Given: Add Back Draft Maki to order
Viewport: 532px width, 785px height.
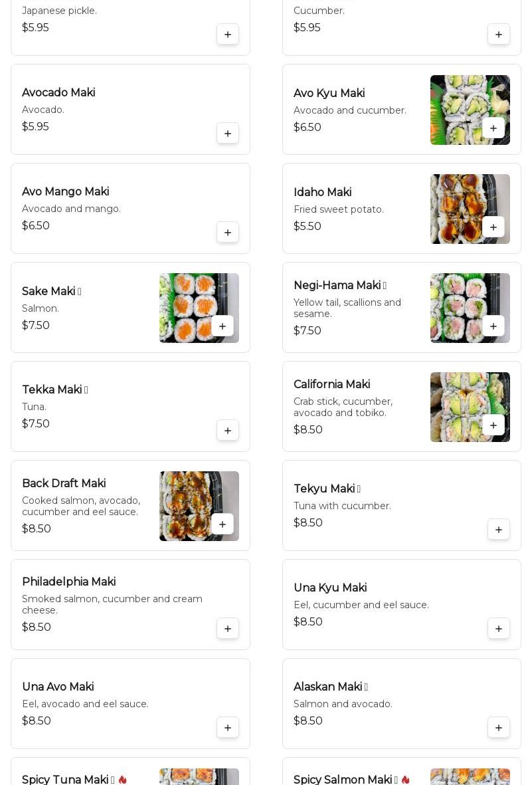Looking at the screenshot, I should (222, 524).
